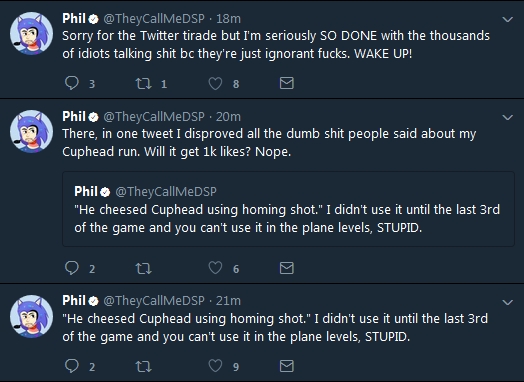Click Phil's avatar on the 18m tweet
This screenshot has width=524, height=382.
click(31, 33)
